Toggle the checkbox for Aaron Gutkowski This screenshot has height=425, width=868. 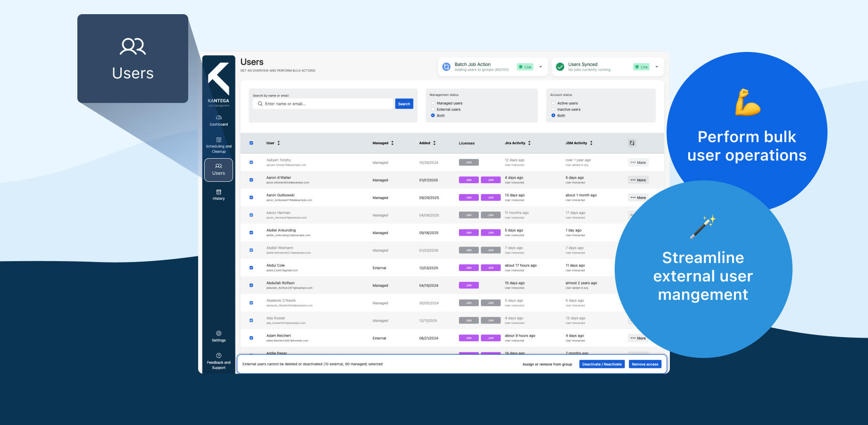click(251, 197)
